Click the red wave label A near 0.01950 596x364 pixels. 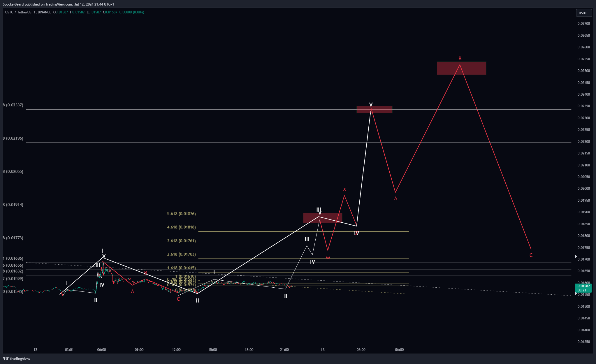pyautogui.click(x=395, y=199)
